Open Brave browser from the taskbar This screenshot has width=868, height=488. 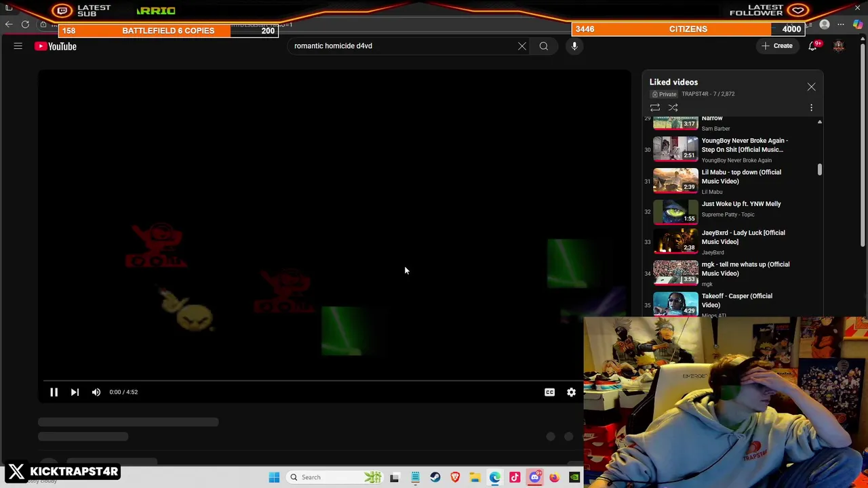click(455, 477)
